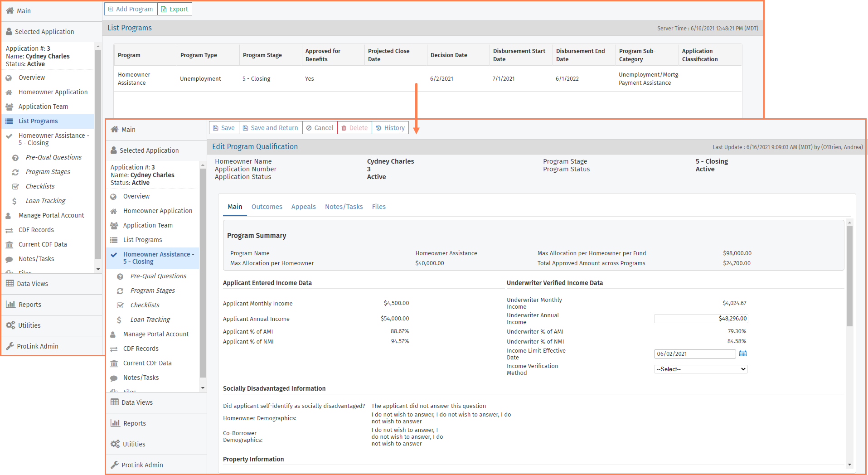Click the scroll down arrow in main form scrollbar
The width and height of the screenshot is (868, 475).
click(x=849, y=465)
